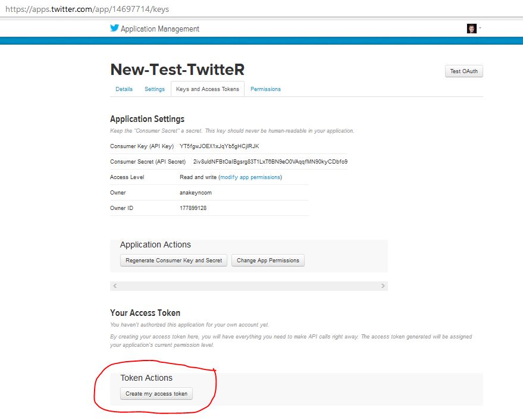Click the Owner value anakeyncom
This screenshot has height=420, width=523.
[x=196, y=193]
